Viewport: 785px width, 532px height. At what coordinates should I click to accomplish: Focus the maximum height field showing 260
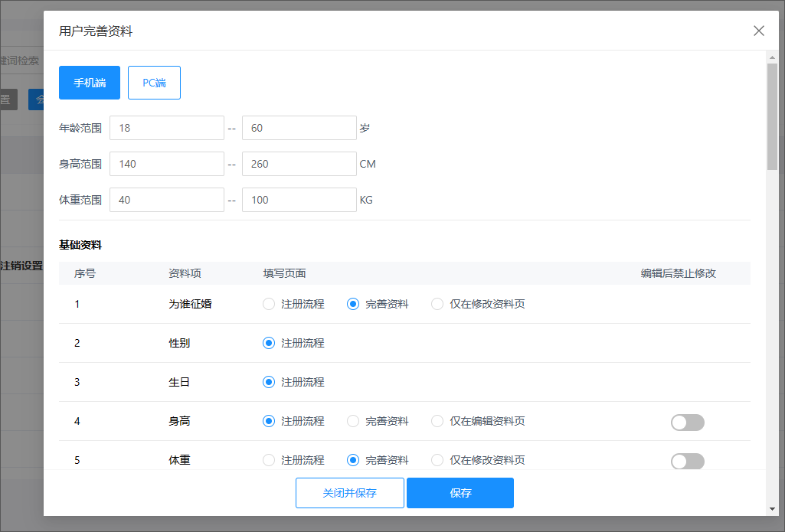pos(299,164)
